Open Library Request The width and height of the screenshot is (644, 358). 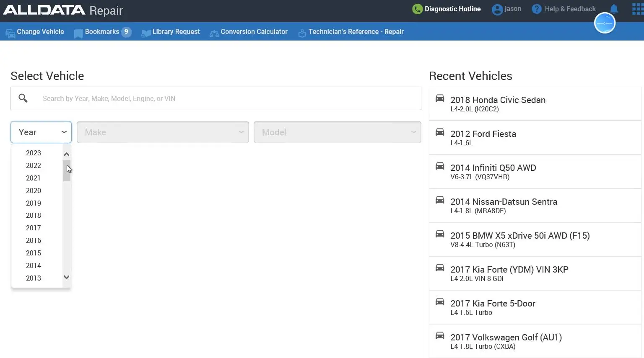[x=176, y=32]
